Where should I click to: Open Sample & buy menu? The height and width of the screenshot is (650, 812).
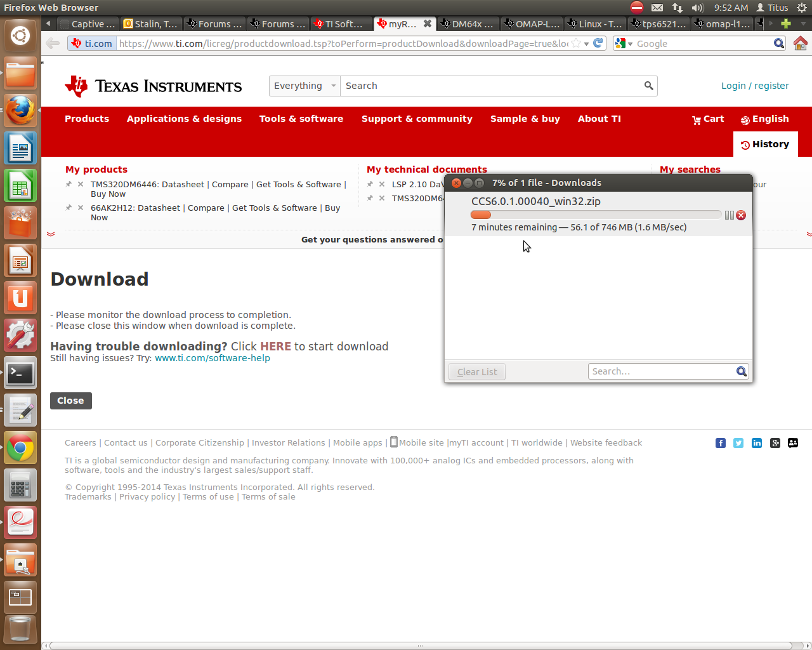point(525,119)
